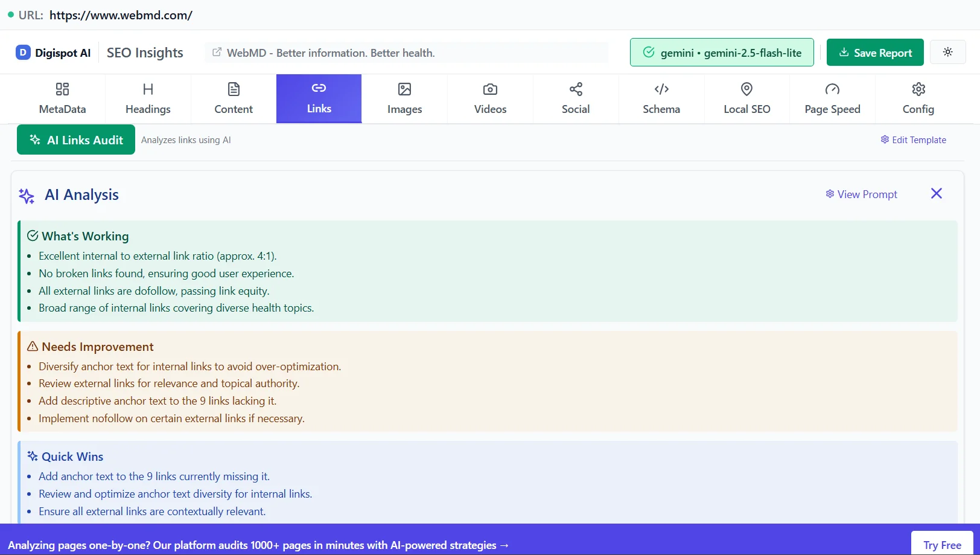Click 'Ensure all external links are contextually relevant'

(152, 512)
